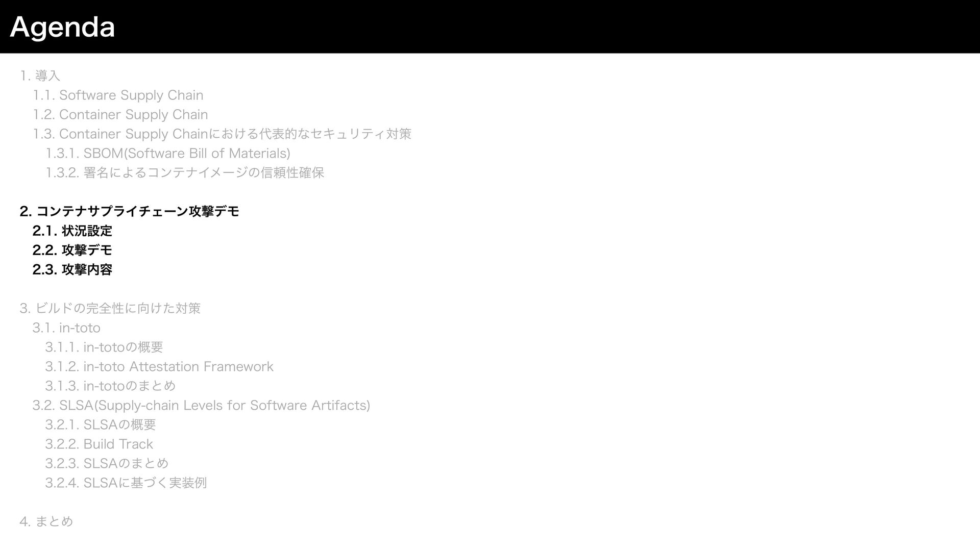Click 1.3.1. SBOM(Software Bill of Materials)

[168, 153]
